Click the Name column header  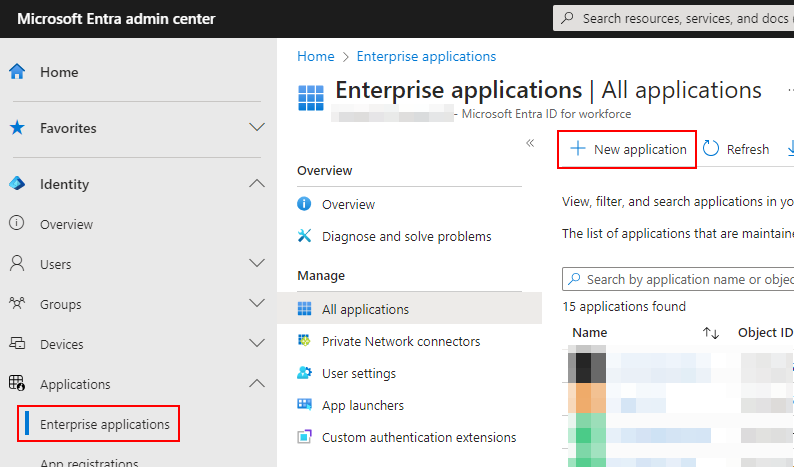tap(589, 332)
